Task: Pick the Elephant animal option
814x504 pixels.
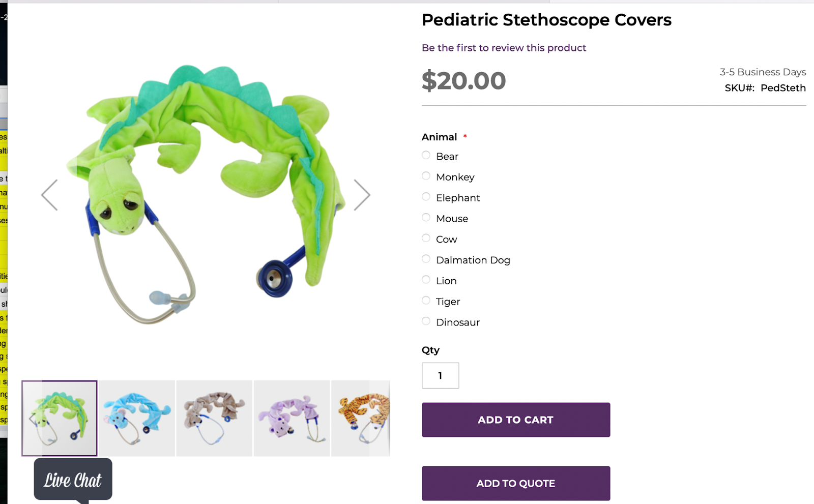Action: [x=425, y=196]
